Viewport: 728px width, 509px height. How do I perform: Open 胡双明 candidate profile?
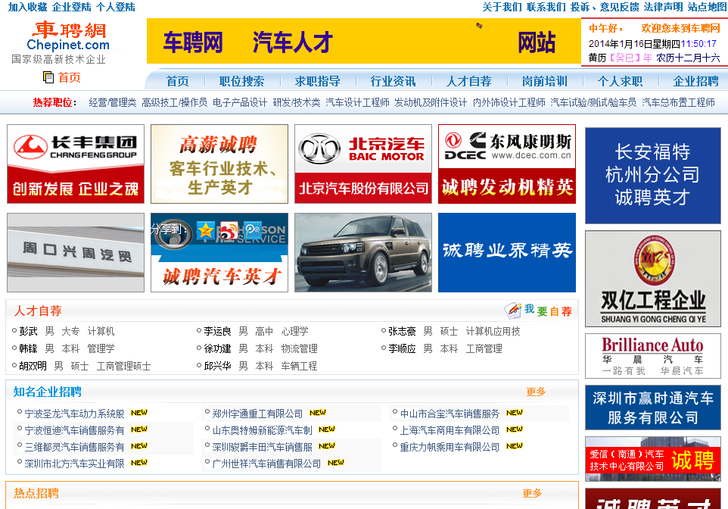click(32, 366)
